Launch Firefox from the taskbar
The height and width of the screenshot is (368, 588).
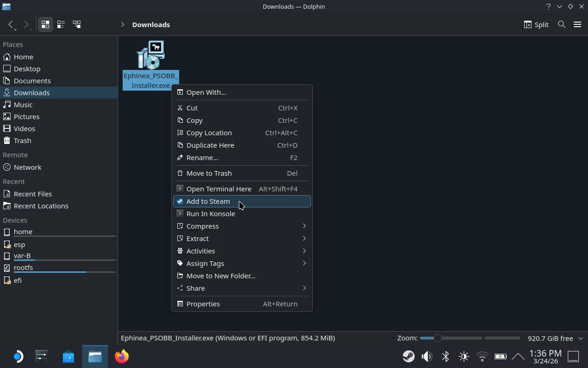121,356
